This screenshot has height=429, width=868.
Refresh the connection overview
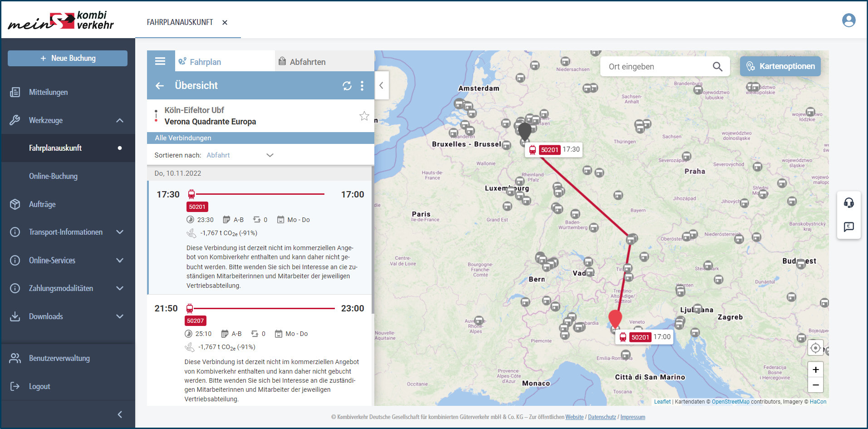347,86
